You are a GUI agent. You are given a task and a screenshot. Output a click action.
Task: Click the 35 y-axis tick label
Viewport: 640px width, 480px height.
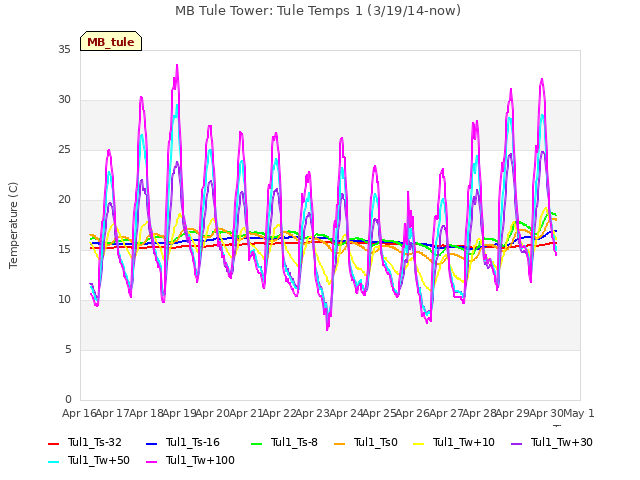click(x=64, y=50)
